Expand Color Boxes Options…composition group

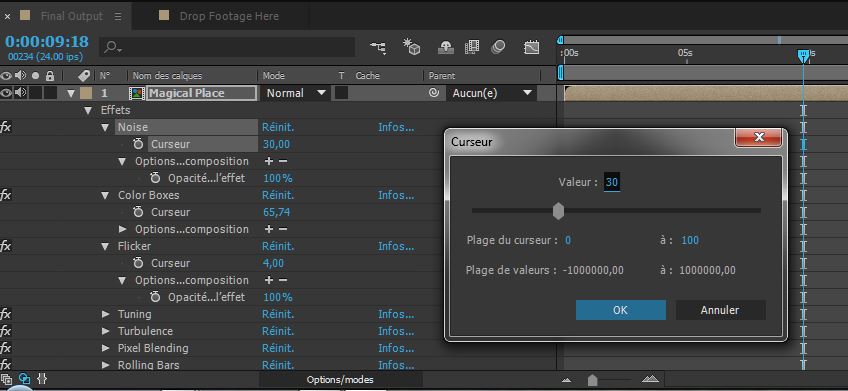pos(122,229)
